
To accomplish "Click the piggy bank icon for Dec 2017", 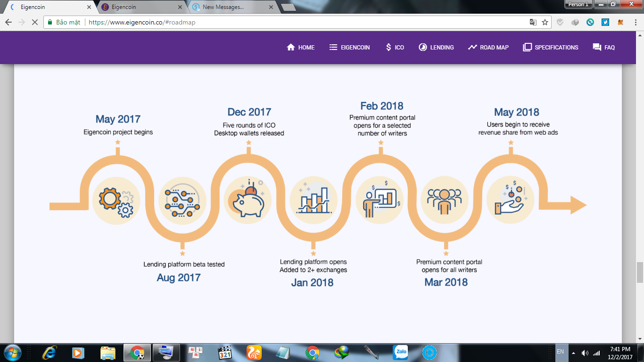I will point(248,199).
